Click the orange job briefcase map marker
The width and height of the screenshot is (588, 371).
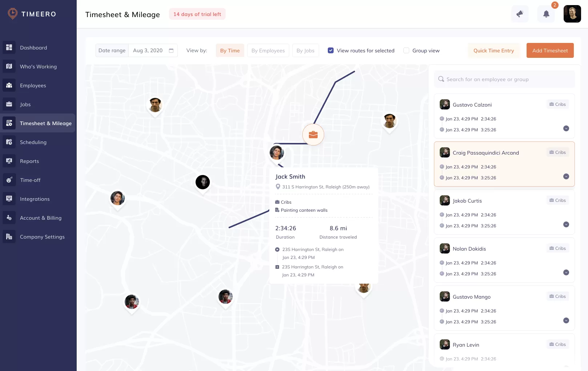pyautogui.click(x=313, y=135)
